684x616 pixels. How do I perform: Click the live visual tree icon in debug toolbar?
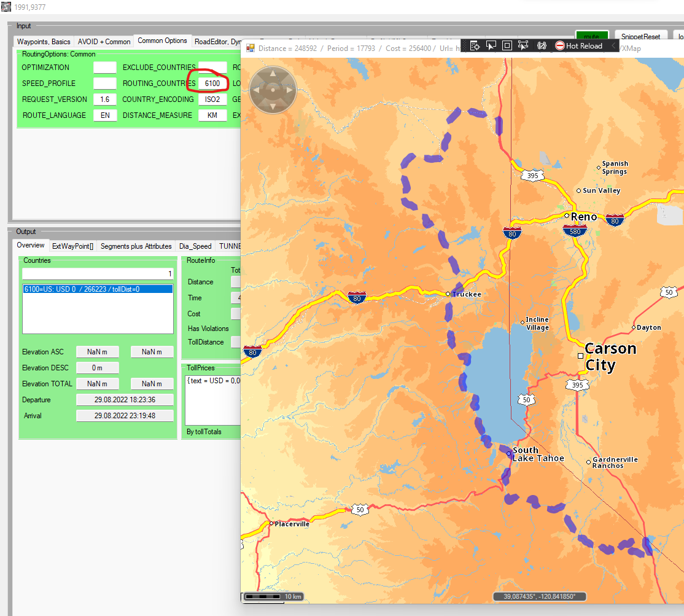[475, 45]
